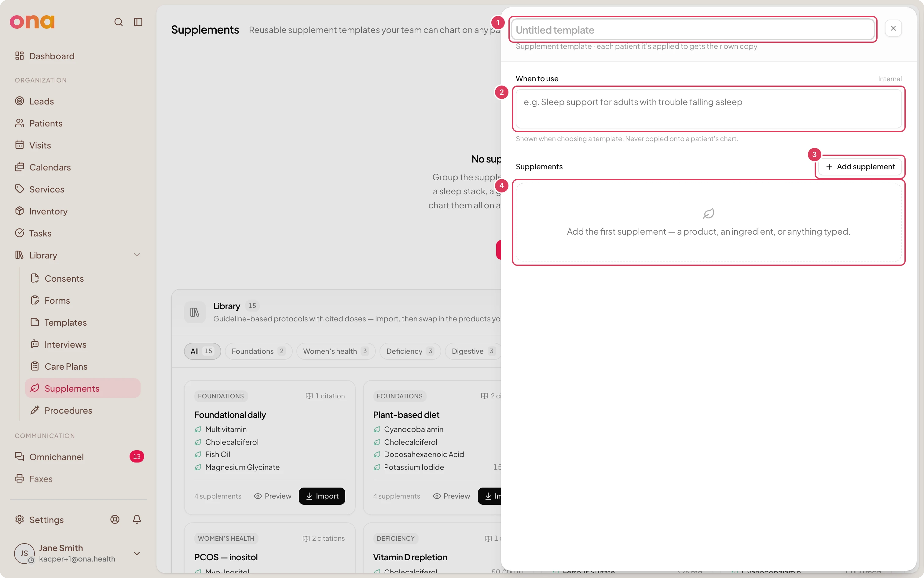Click the Library books icon in header

(195, 312)
